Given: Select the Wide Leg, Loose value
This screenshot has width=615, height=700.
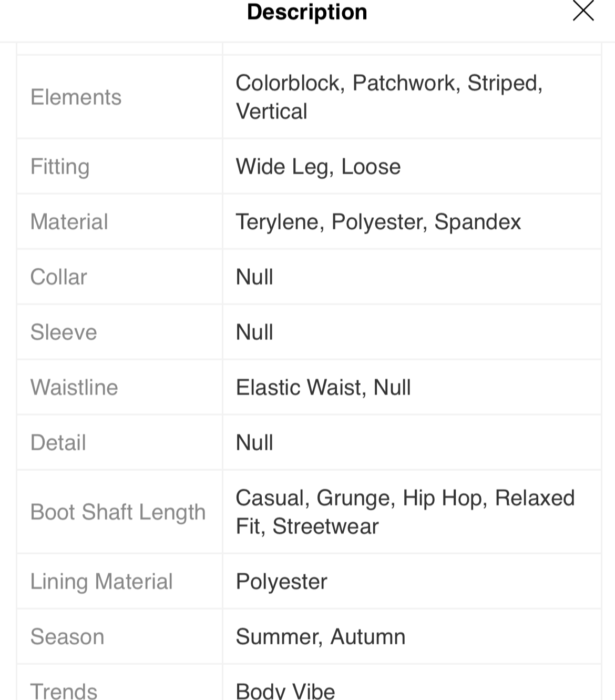Looking at the screenshot, I should coord(318,167).
